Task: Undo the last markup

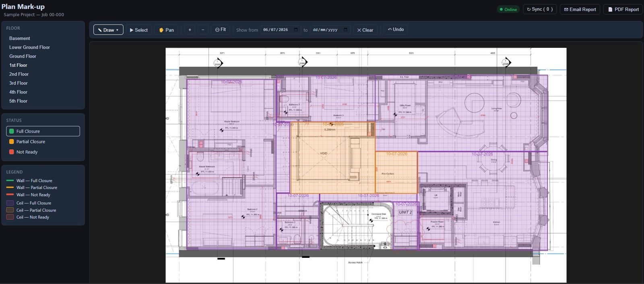Action: 396,29
